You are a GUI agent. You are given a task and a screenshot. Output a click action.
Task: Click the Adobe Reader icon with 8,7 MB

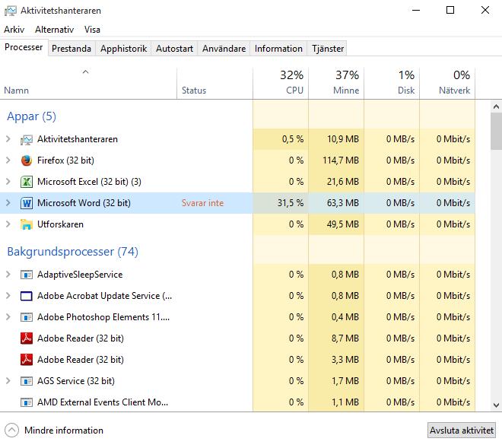click(27, 338)
